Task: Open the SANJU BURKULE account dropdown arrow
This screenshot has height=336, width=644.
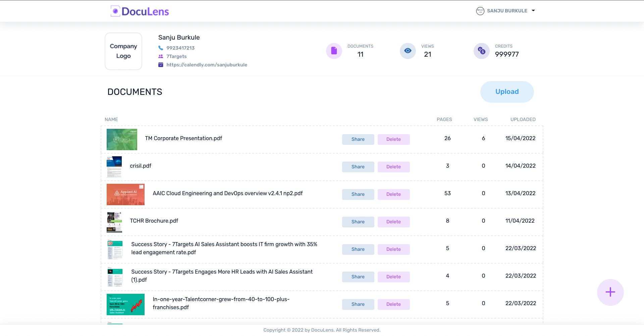Action: [x=533, y=11]
